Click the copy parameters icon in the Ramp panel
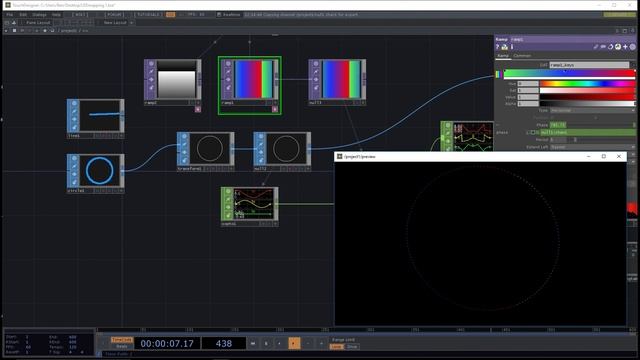640x360 pixels. [x=611, y=47]
